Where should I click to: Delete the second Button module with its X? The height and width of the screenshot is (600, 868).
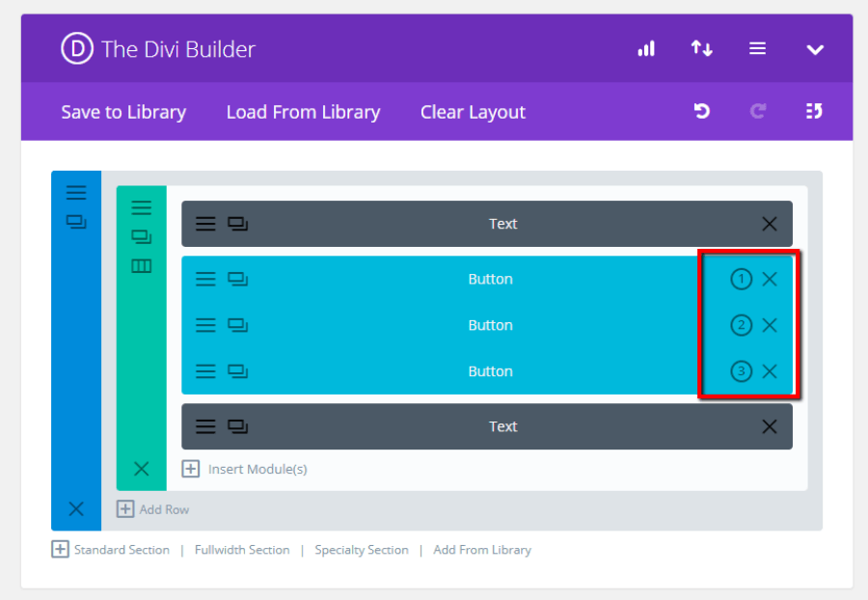tap(770, 325)
